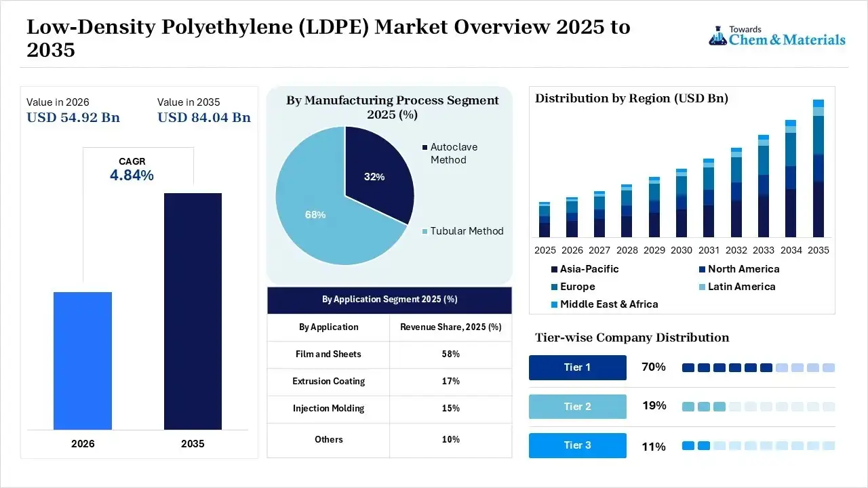Click the 11% value next to Tier 3

654,447
